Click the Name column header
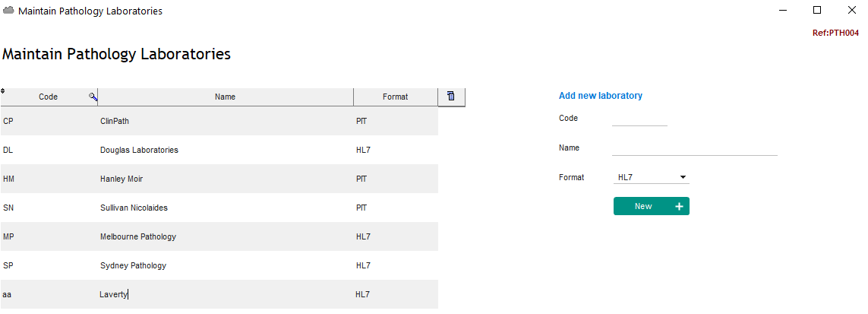The image size is (868, 314). (226, 97)
